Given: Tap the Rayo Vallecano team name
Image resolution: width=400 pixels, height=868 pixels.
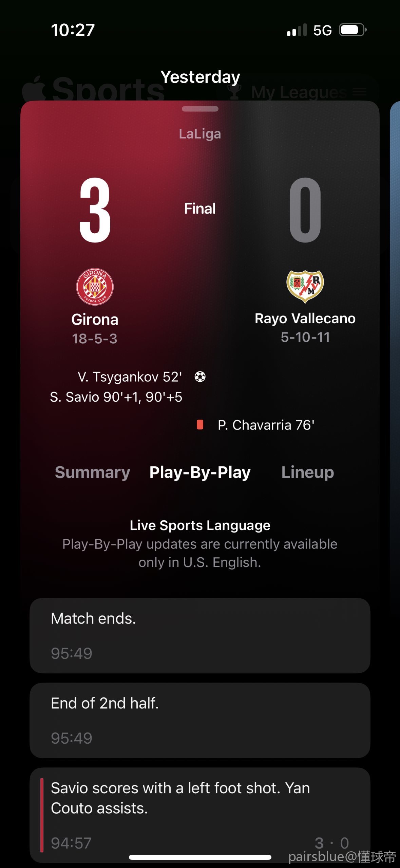Looking at the screenshot, I should 305,319.
